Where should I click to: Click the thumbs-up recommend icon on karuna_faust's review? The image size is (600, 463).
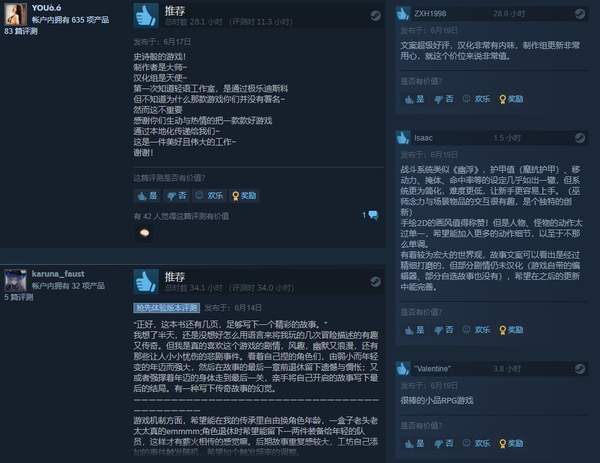click(146, 282)
